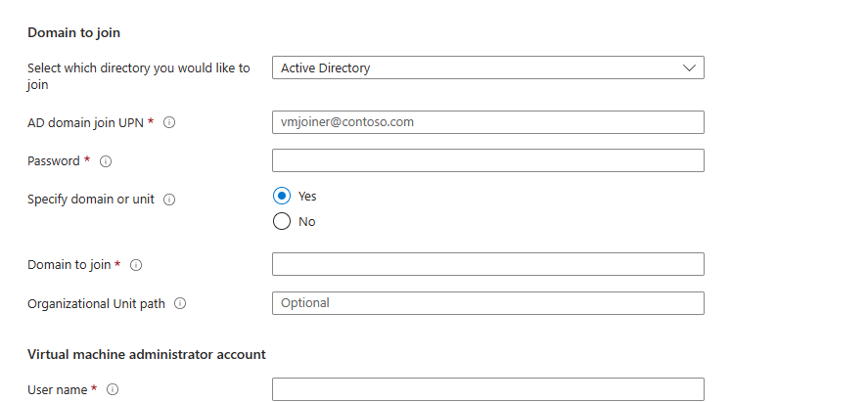Click the Password field info icon

coord(106,161)
